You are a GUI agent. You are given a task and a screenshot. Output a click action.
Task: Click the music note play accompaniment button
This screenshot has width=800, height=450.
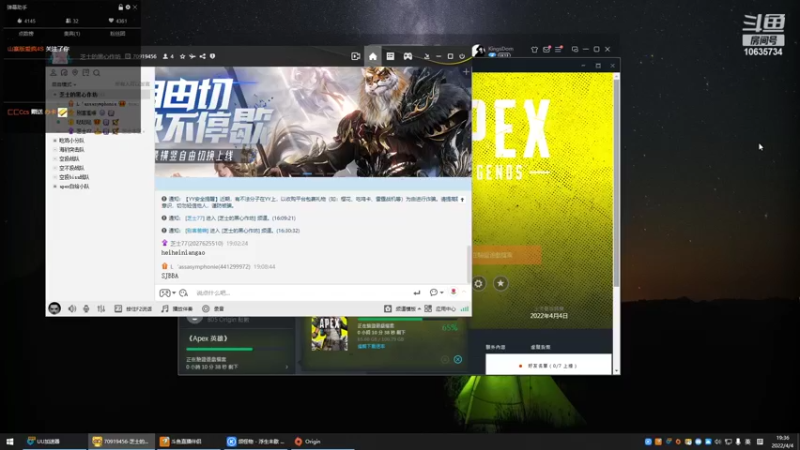pyautogui.click(x=177, y=309)
